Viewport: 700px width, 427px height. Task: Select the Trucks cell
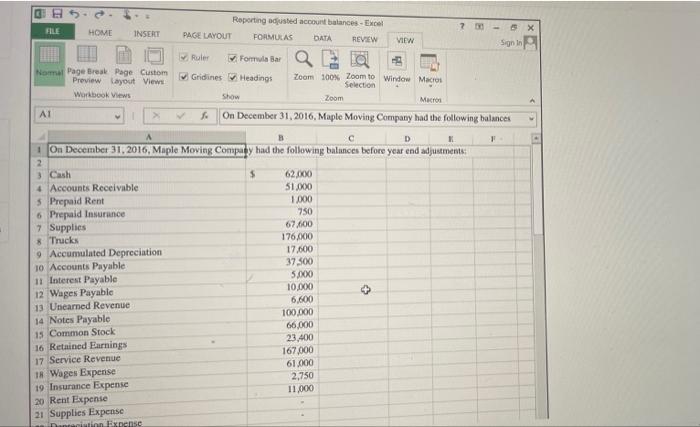(147, 240)
